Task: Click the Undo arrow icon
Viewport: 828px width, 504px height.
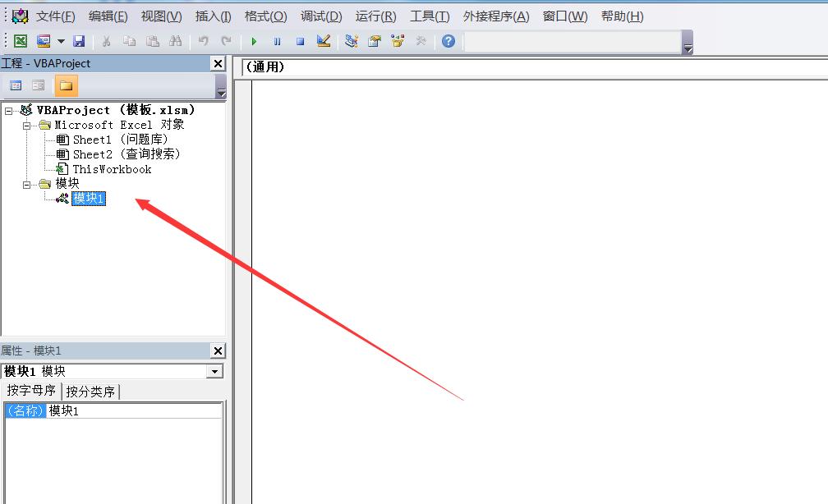Action: point(204,41)
